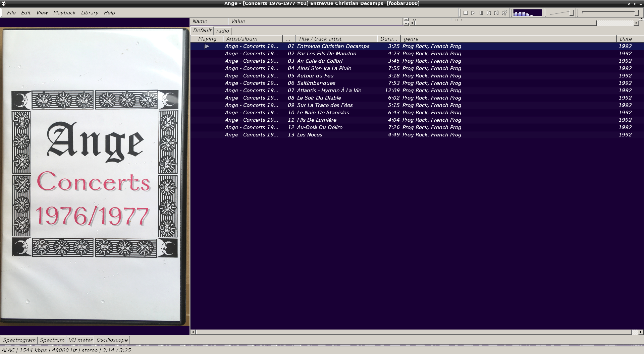Skip to the next track
This screenshot has height=354, width=644.
[496, 13]
